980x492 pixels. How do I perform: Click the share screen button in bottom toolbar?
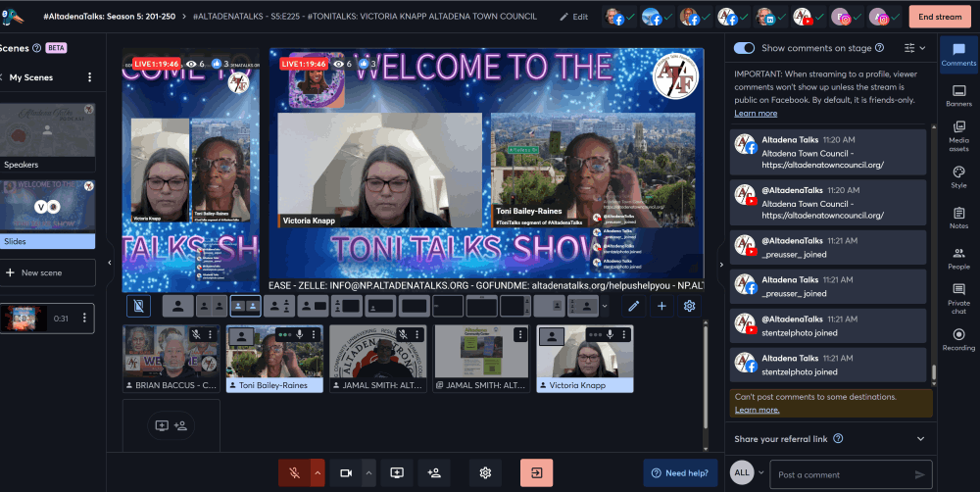pyautogui.click(x=397, y=473)
